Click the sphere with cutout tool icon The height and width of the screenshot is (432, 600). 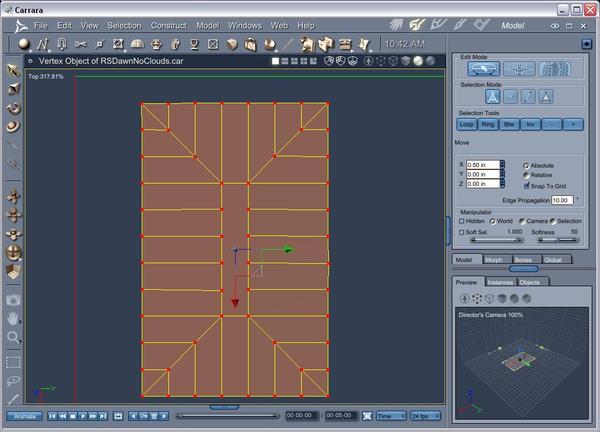click(270, 44)
